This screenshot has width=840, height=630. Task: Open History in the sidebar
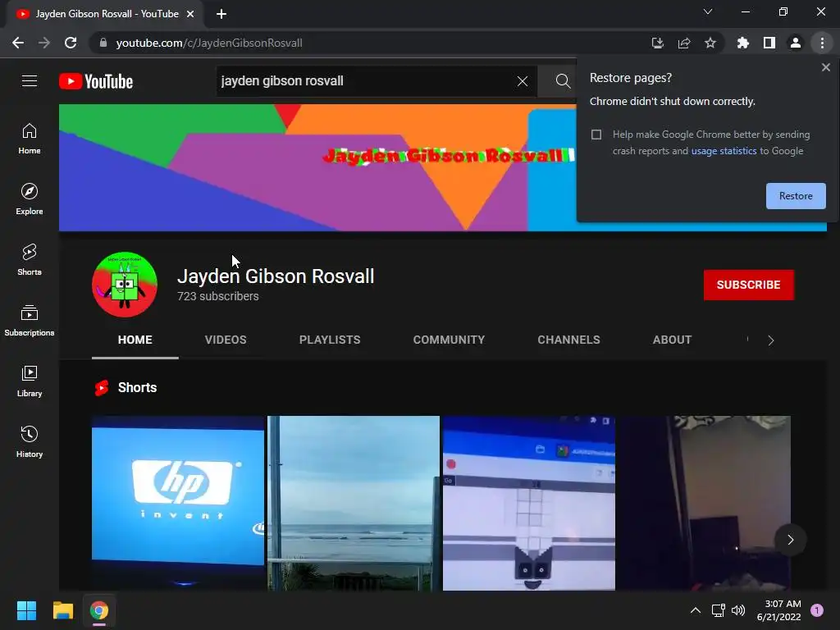tap(30, 442)
